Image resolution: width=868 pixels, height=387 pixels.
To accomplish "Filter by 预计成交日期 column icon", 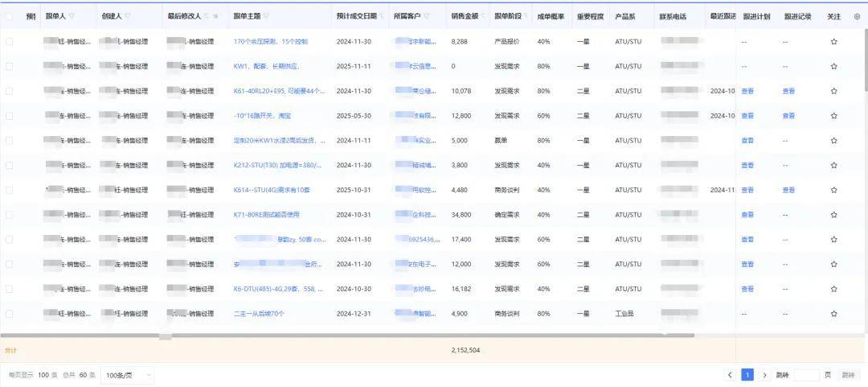I will (379, 16).
